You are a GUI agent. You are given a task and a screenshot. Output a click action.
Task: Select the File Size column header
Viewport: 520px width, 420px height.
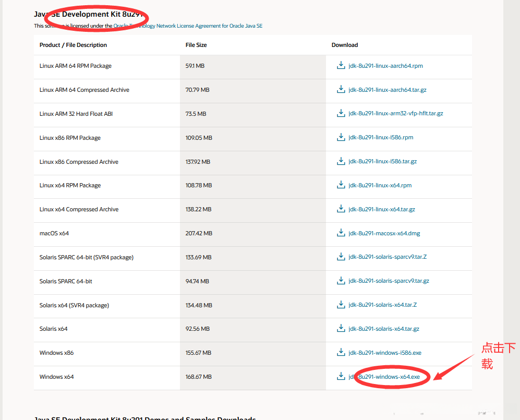coord(196,45)
